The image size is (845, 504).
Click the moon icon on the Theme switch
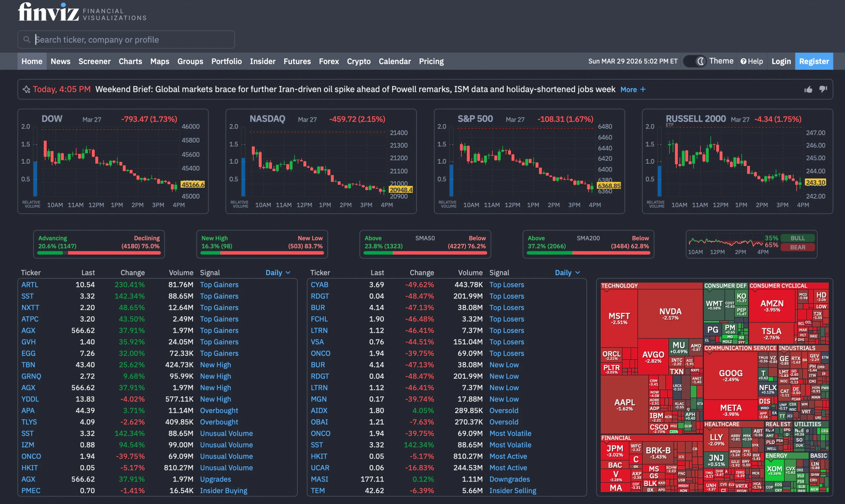point(701,61)
